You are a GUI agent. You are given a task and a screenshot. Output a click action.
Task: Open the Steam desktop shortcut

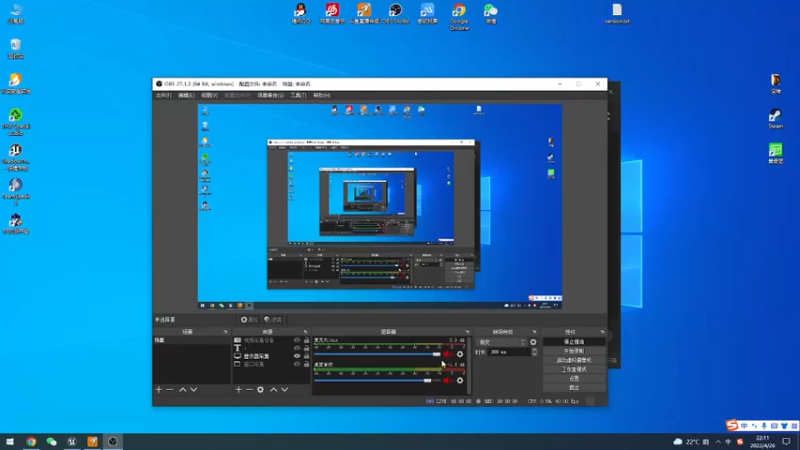pyautogui.click(x=776, y=118)
